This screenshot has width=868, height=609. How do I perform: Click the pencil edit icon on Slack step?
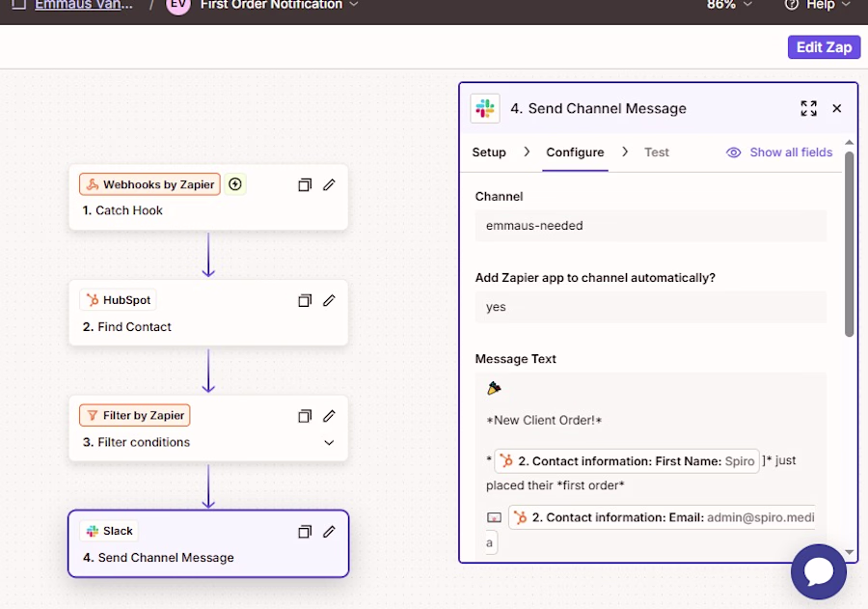click(329, 531)
